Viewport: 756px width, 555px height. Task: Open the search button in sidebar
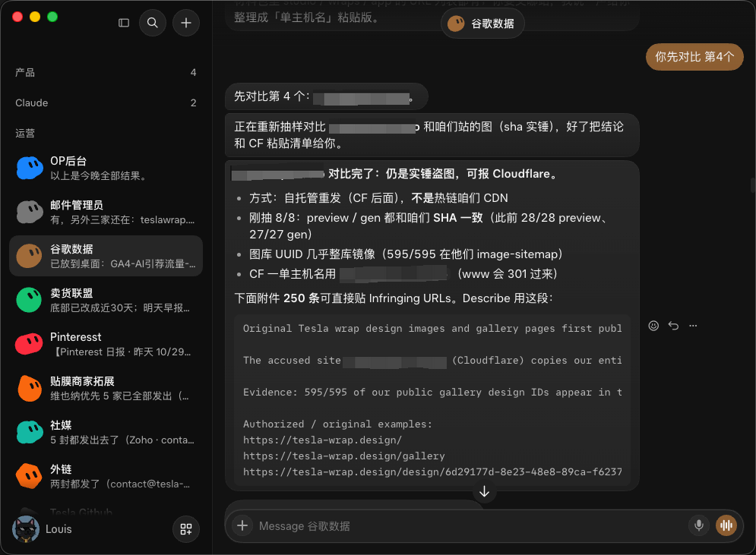(153, 23)
